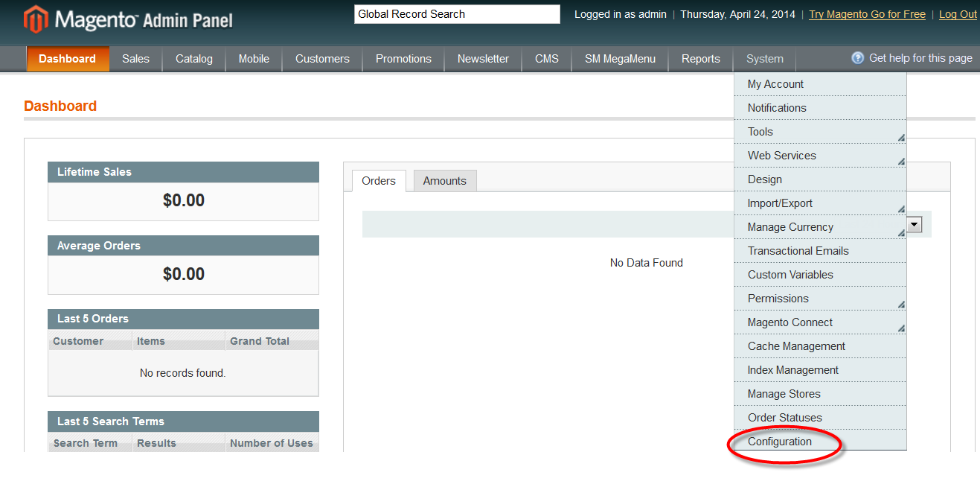Switch to the Orders tab
The height and width of the screenshot is (487, 980).
pyautogui.click(x=379, y=181)
